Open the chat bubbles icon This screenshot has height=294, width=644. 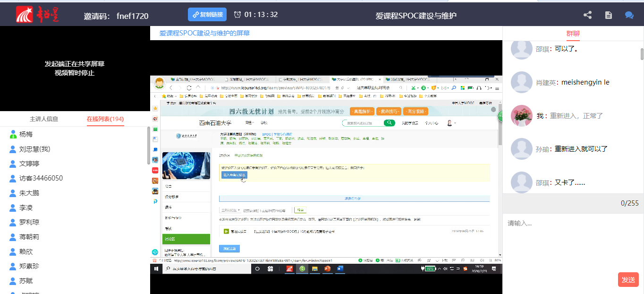click(629, 15)
